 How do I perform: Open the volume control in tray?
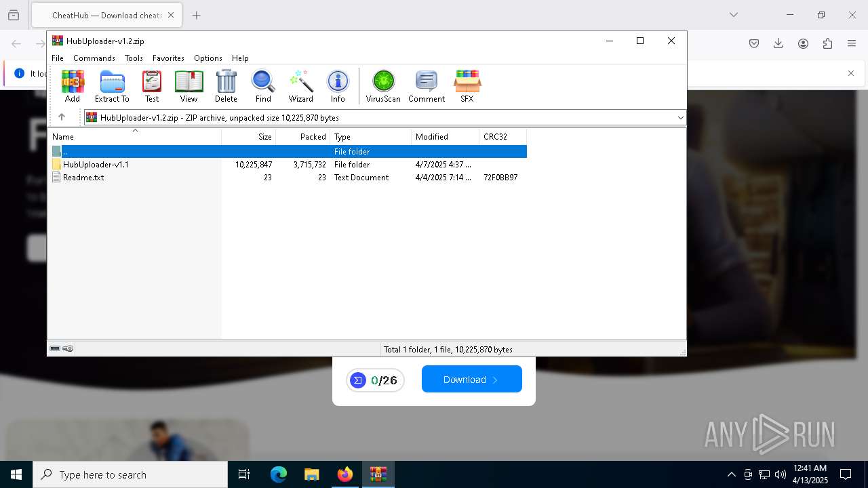point(781,474)
